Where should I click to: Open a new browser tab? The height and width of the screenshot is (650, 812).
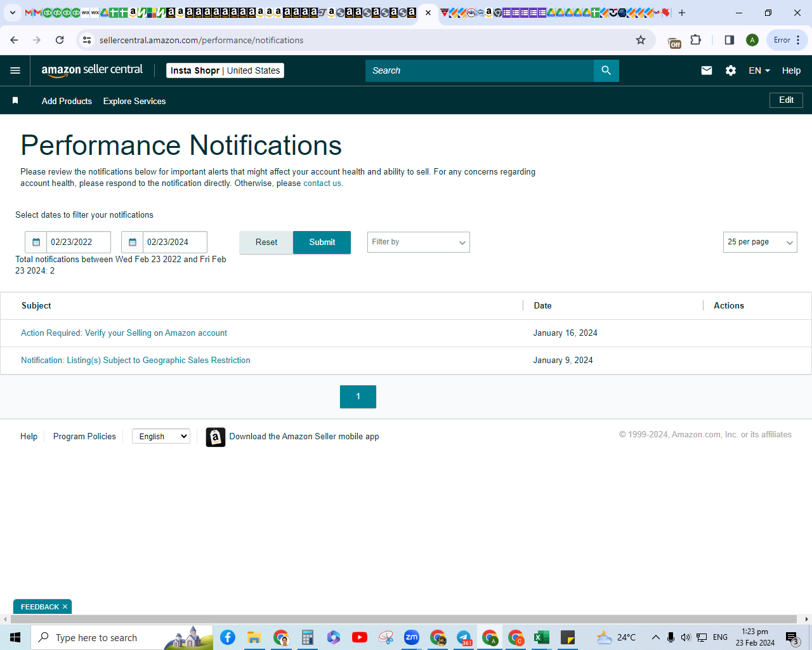point(682,13)
